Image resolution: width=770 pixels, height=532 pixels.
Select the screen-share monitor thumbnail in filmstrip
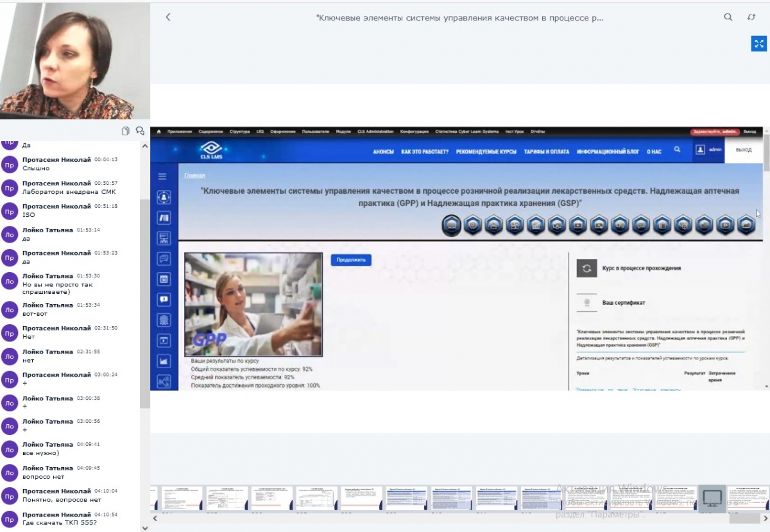tap(712, 498)
